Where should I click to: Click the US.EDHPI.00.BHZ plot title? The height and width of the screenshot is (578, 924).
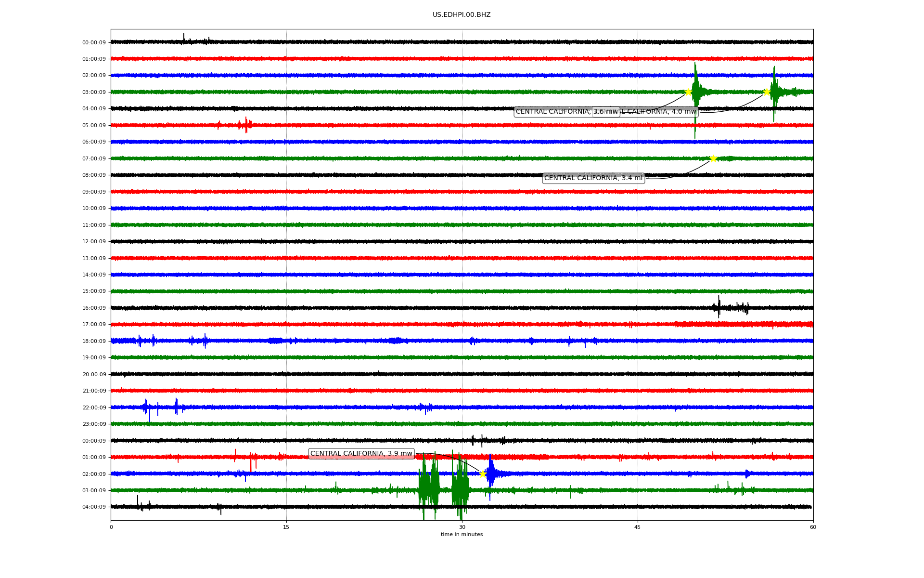[x=461, y=15]
